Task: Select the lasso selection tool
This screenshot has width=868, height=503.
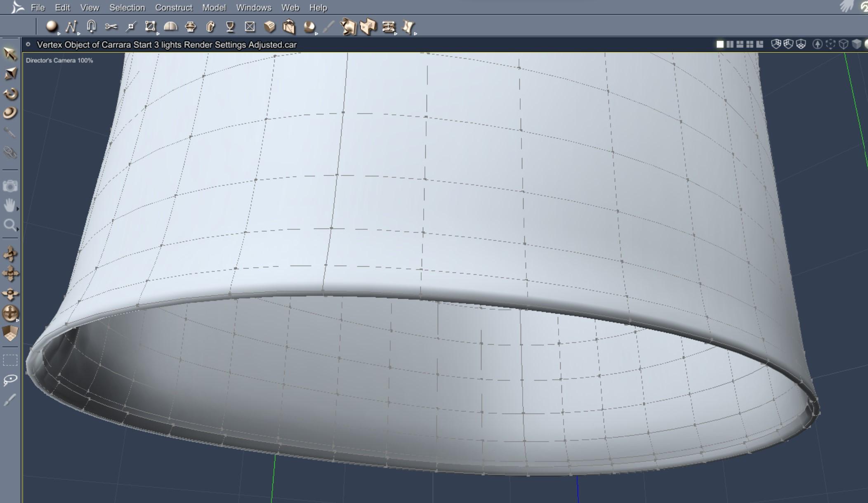Action: (10, 380)
